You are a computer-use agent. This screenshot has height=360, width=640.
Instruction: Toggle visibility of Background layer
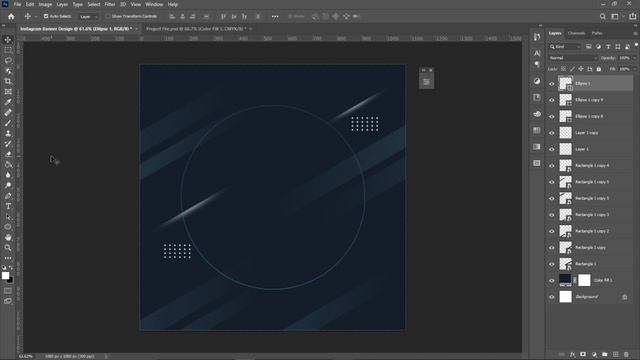point(552,297)
